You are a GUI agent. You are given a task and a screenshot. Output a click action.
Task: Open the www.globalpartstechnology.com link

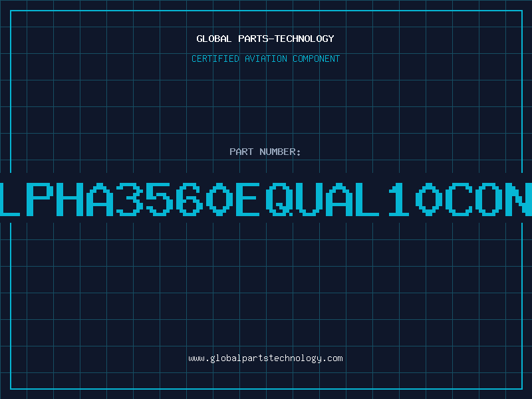(x=265, y=358)
